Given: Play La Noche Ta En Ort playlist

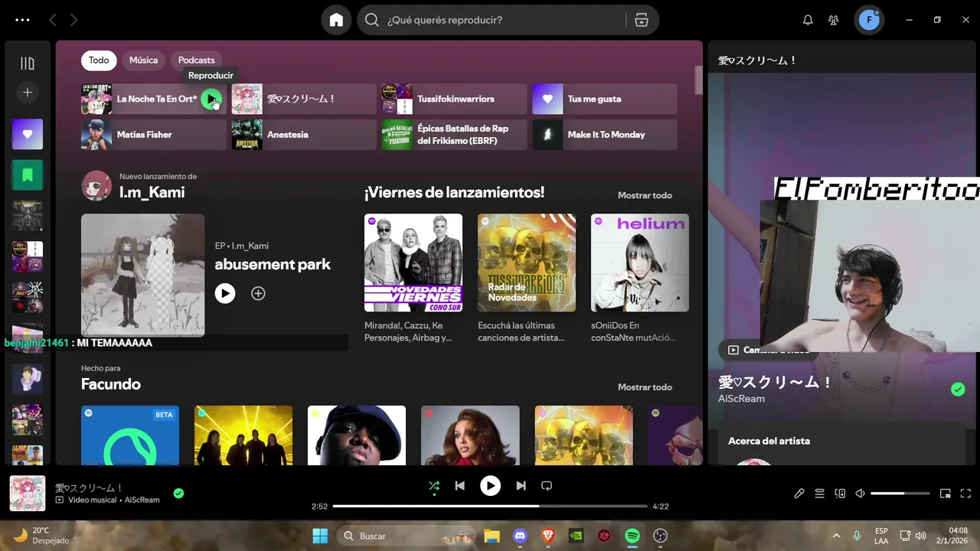Looking at the screenshot, I should 211,99.
